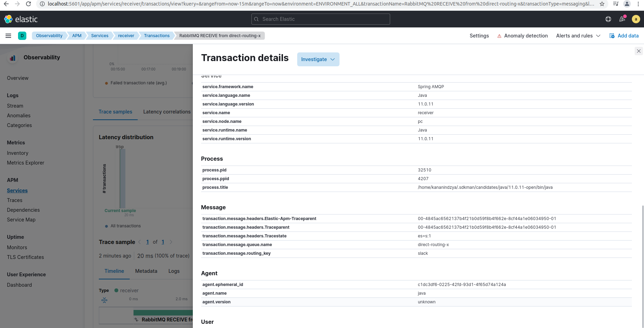Open the browser three-dot menu
The image size is (644, 328).
click(x=638, y=4)
